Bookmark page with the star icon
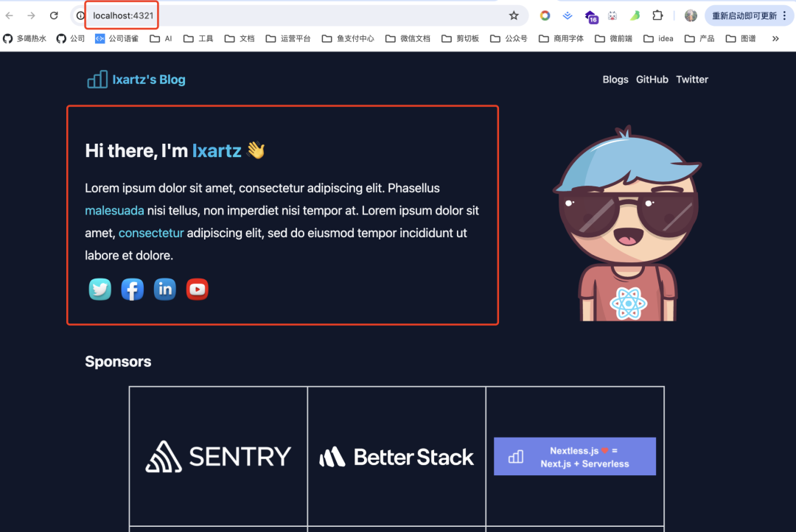The image size is (796, 532). click(514, 15)
